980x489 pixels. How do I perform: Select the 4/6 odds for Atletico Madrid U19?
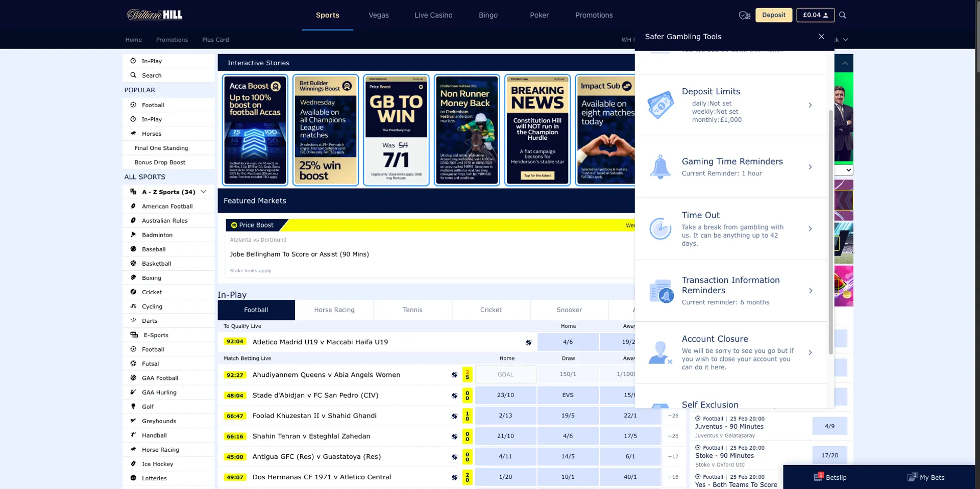pyautogui.click(x=568, y=342)
